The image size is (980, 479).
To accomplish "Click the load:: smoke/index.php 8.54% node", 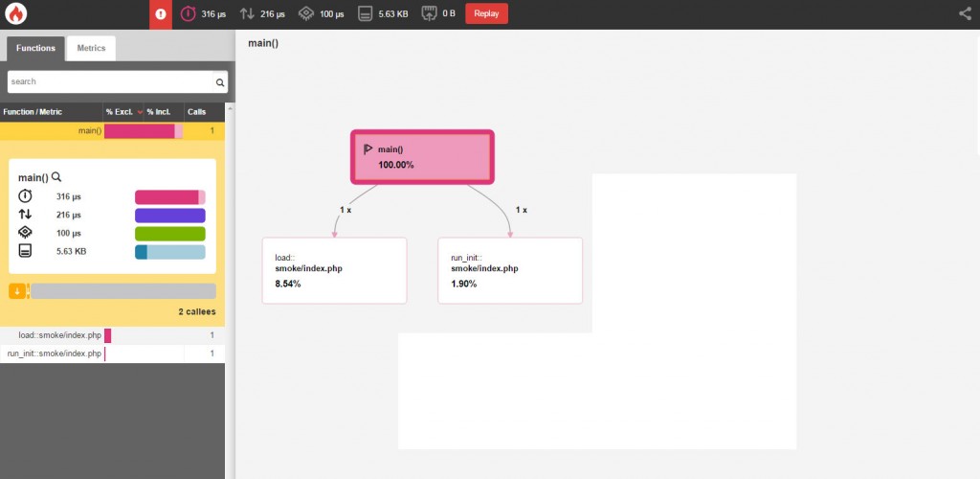I will (334, 270).
